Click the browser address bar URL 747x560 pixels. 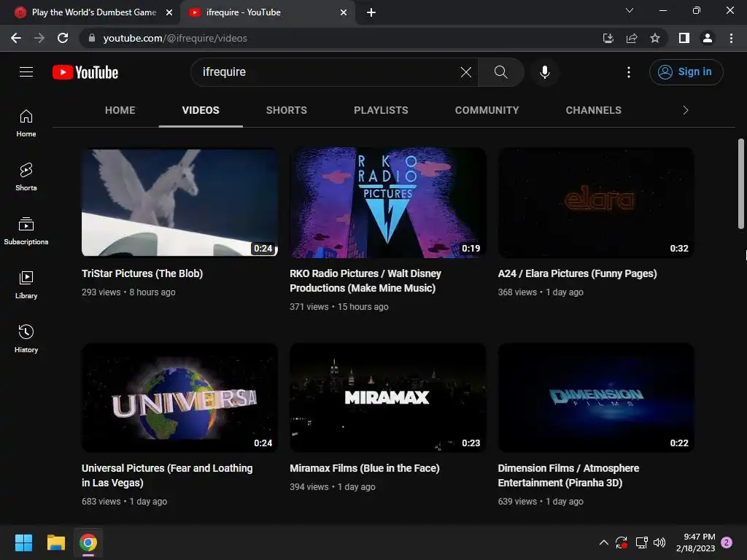(175, 38)
